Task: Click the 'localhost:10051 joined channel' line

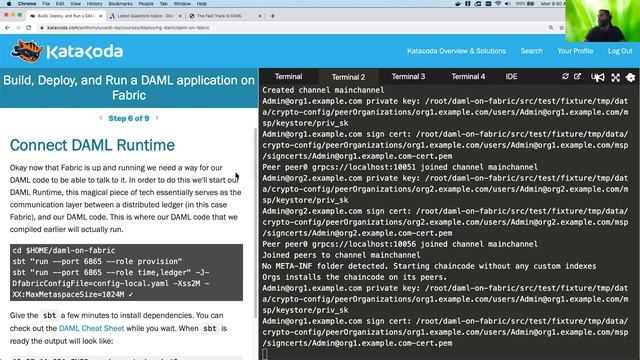Action: 400,167
